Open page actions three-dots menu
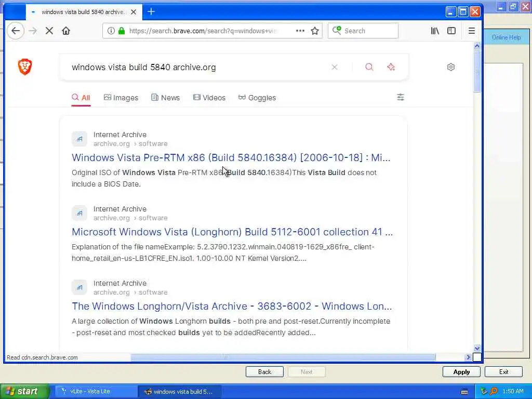Image resolution: width=532 pixels, height=399 pixels. click(300, 31)
